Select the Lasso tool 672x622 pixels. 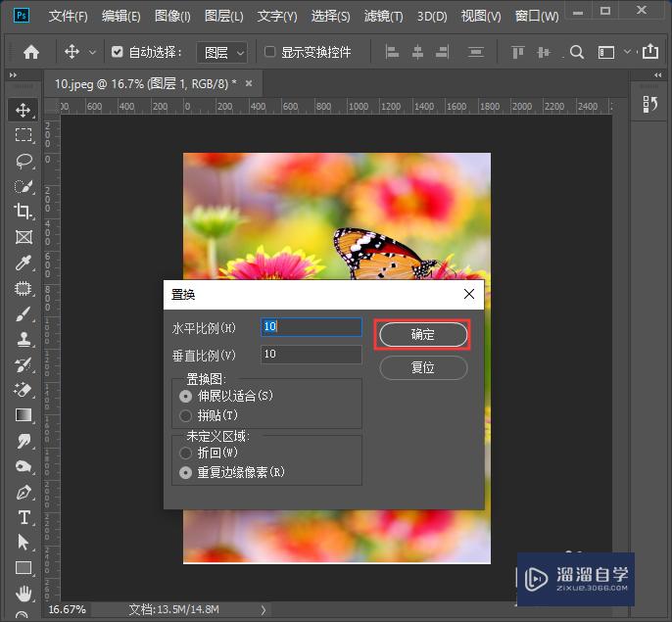tap(24, 161)
